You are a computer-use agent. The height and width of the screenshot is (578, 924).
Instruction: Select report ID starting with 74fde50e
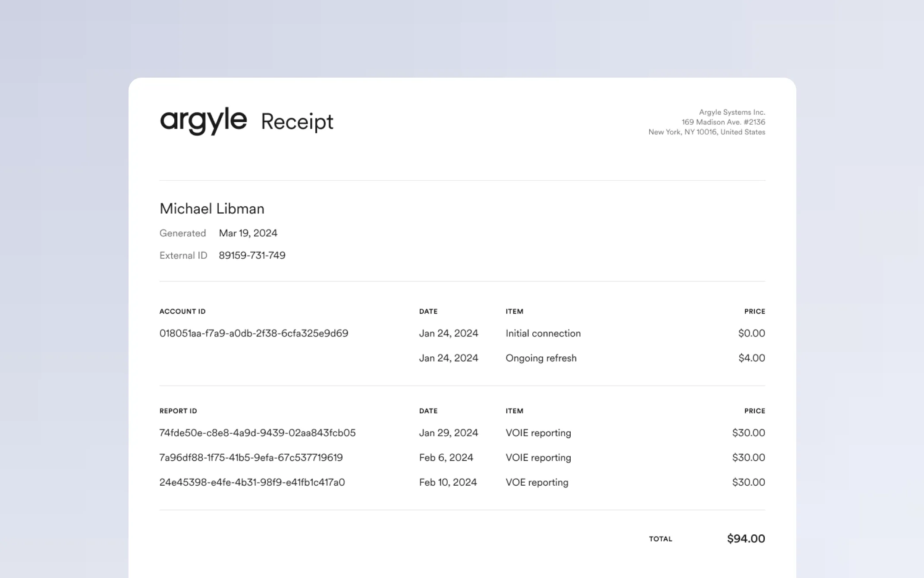(257, 433)
